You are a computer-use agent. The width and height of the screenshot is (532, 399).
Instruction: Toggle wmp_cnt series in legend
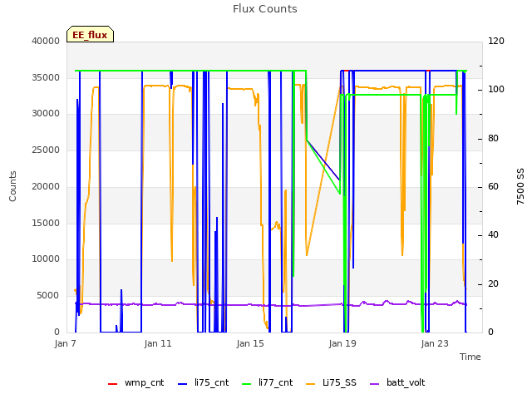[135, 383]
